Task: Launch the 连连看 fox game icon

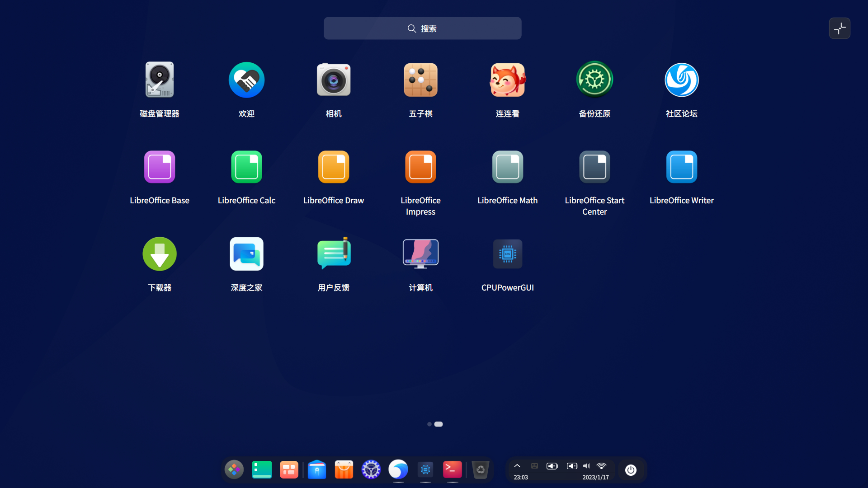Action: (x=507, y=80)
